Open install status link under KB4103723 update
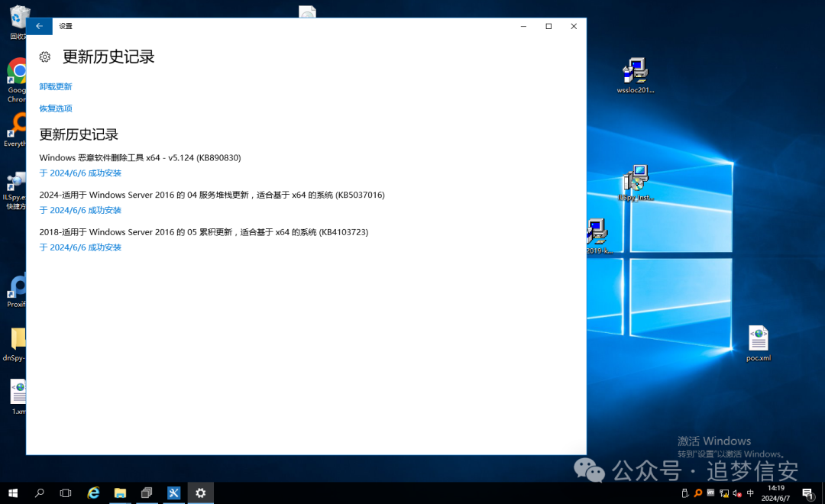 click(x=80, y=247)
